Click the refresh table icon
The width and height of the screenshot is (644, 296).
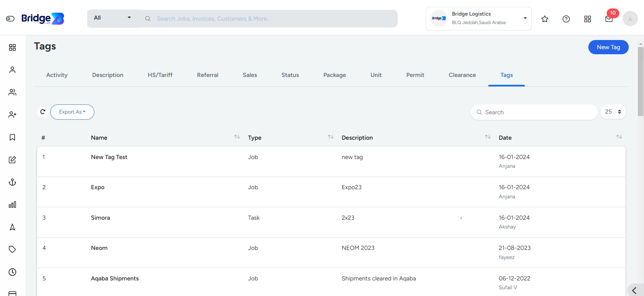point(43,112)
